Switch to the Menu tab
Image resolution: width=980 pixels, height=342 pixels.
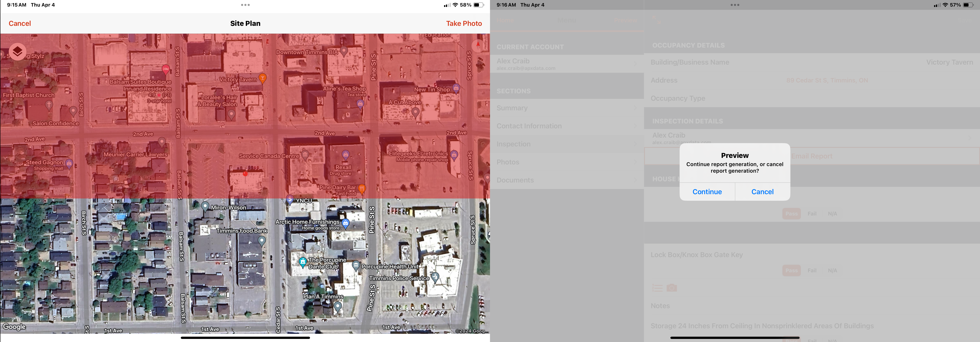[x=567, y=20]
